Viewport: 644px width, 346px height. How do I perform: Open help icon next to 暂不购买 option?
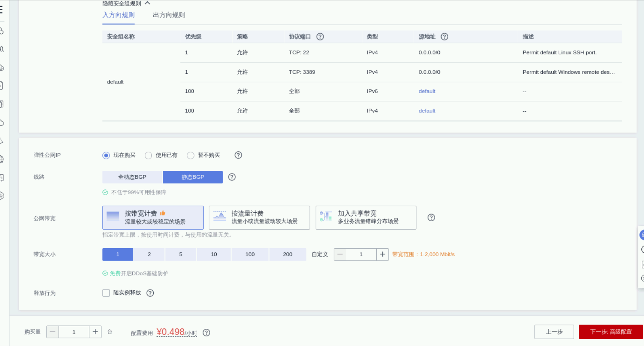tap(238, 155)
